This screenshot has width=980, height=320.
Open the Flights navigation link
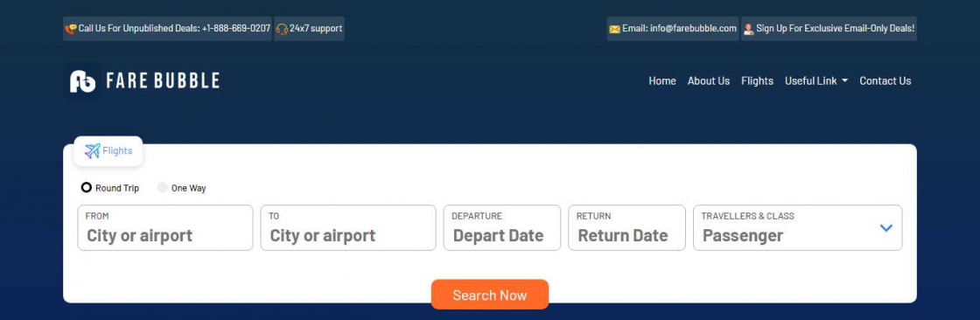[757, 80]
